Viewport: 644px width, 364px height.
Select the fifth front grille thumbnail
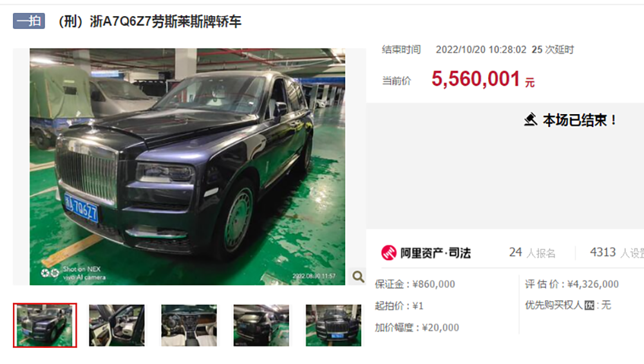tap(334, 325)
